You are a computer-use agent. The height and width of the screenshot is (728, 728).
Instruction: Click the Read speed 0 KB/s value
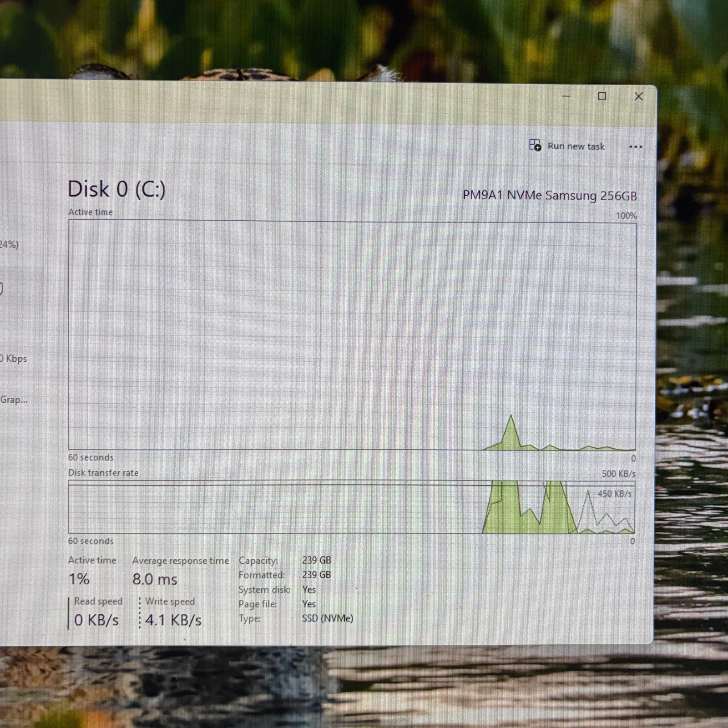(x=96, y=620)
